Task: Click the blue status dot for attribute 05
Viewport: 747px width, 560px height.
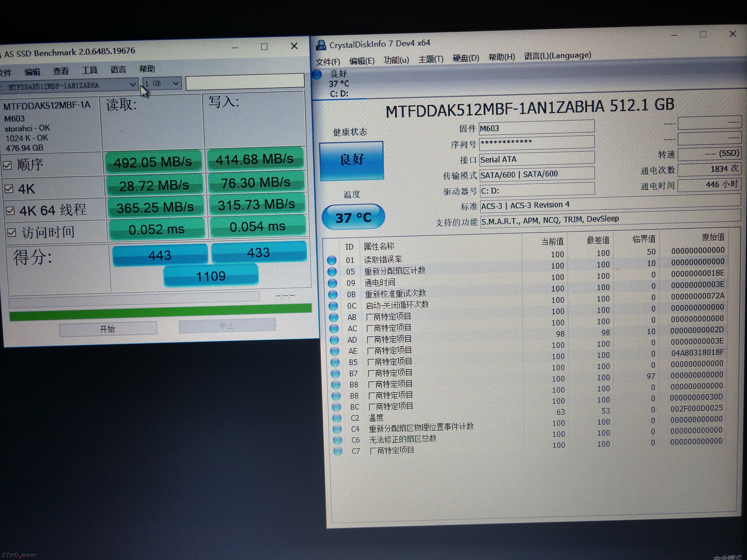Action: (x=332, y=271)
